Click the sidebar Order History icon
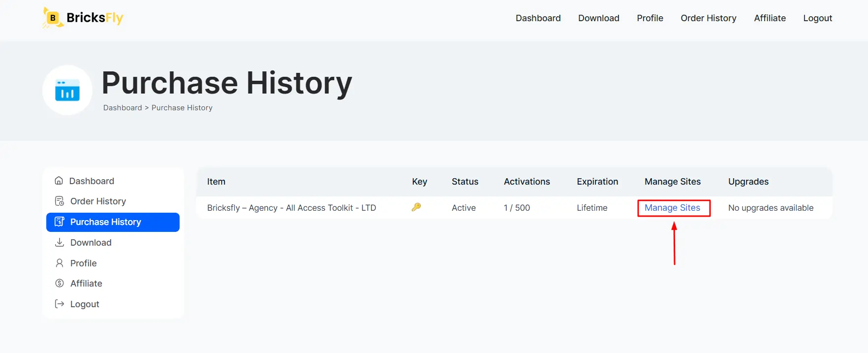Image resolution: width=868 pixels, height=353 pixels. pyautogui.click(x=60, y=201)
